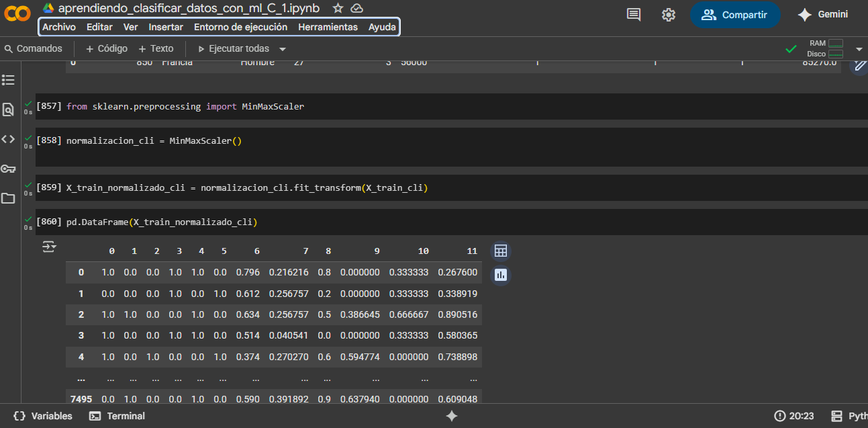Open code snippets sidebar icon
The image size is (868, 428).
point(8,139)
